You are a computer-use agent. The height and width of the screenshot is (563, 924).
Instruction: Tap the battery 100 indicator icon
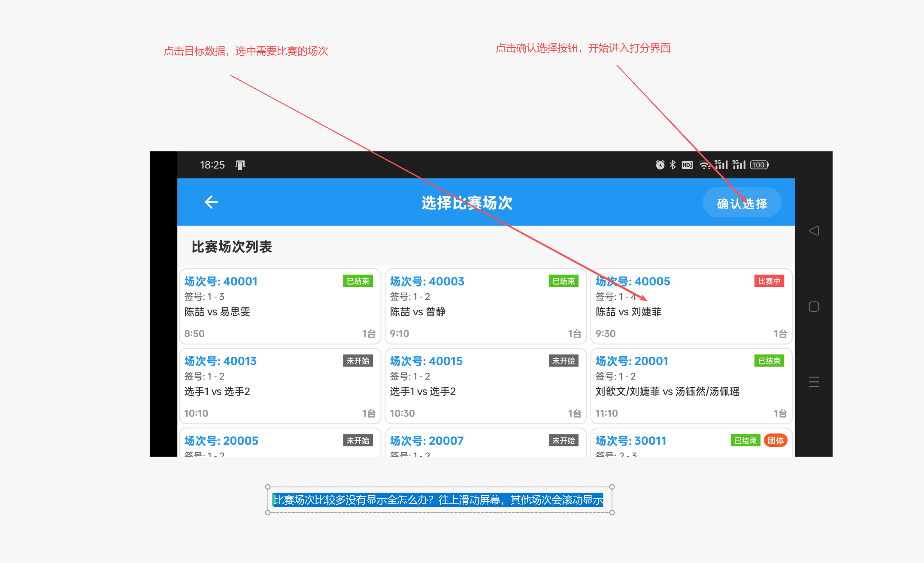[759, 165]
